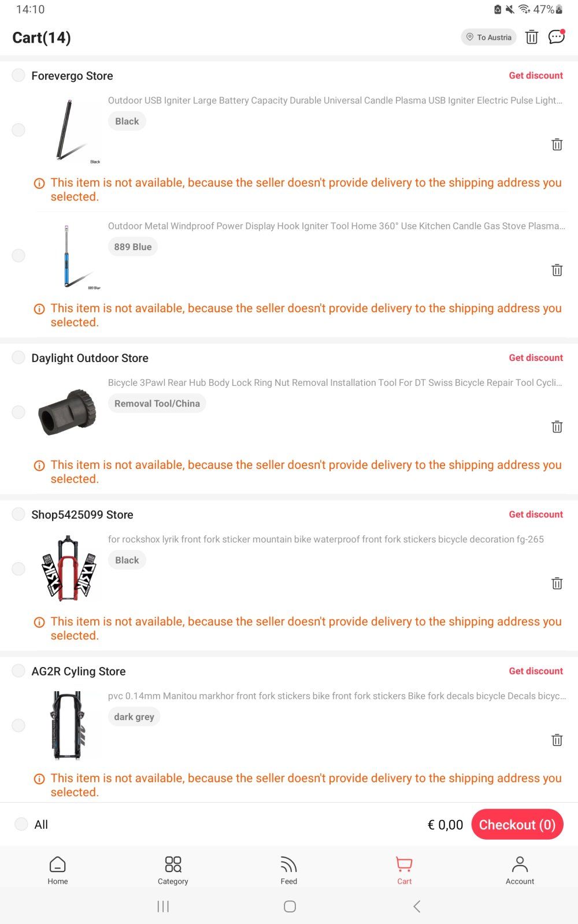Tap Get discount for Shop5425099 Store

535,515
